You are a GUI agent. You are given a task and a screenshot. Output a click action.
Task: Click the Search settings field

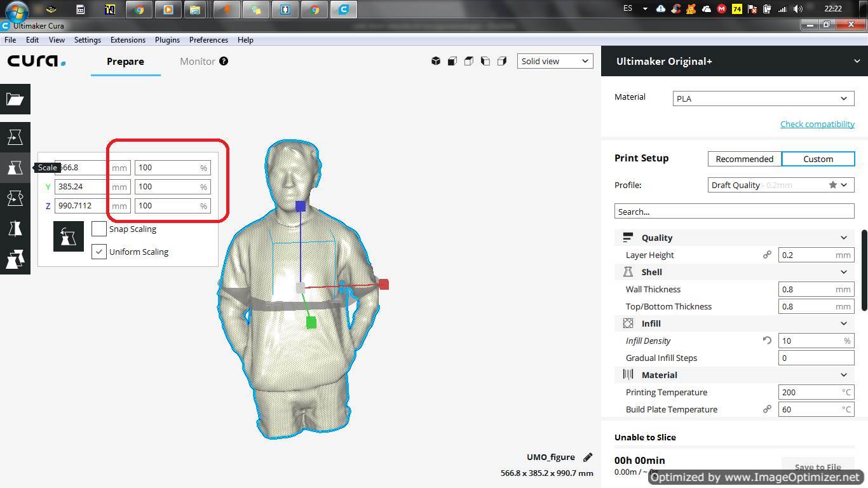(734, 212)
